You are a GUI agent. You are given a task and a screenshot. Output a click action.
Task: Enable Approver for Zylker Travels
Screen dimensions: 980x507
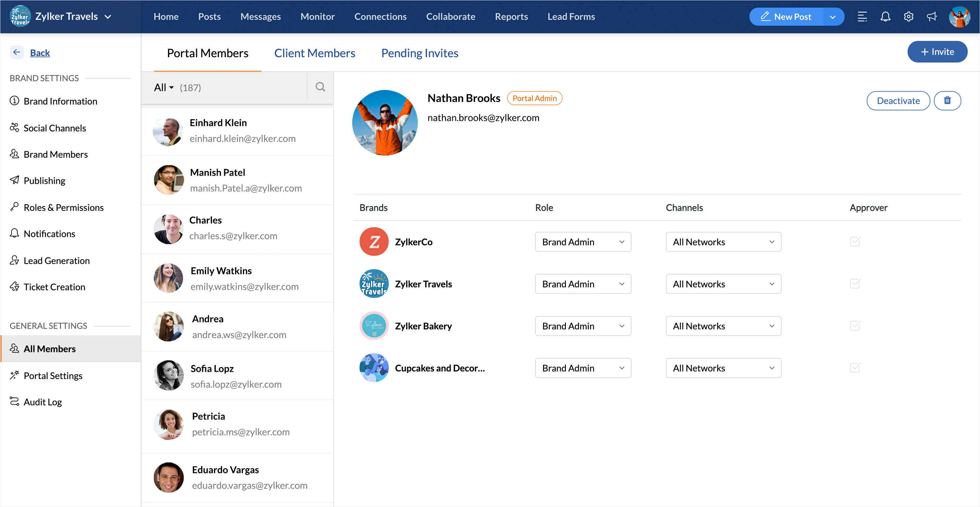click(855, 284)
